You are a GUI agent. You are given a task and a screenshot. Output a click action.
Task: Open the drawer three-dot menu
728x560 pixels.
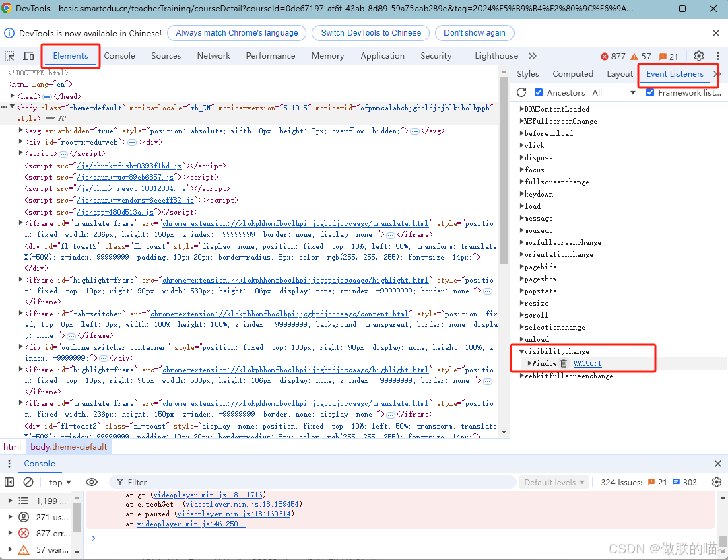(x=9, y=464)
